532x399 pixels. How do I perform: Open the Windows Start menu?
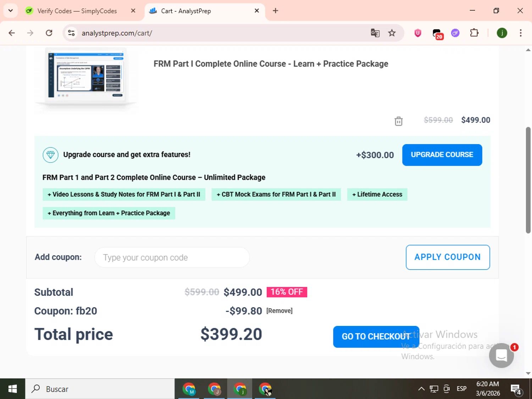click(12, 389)
